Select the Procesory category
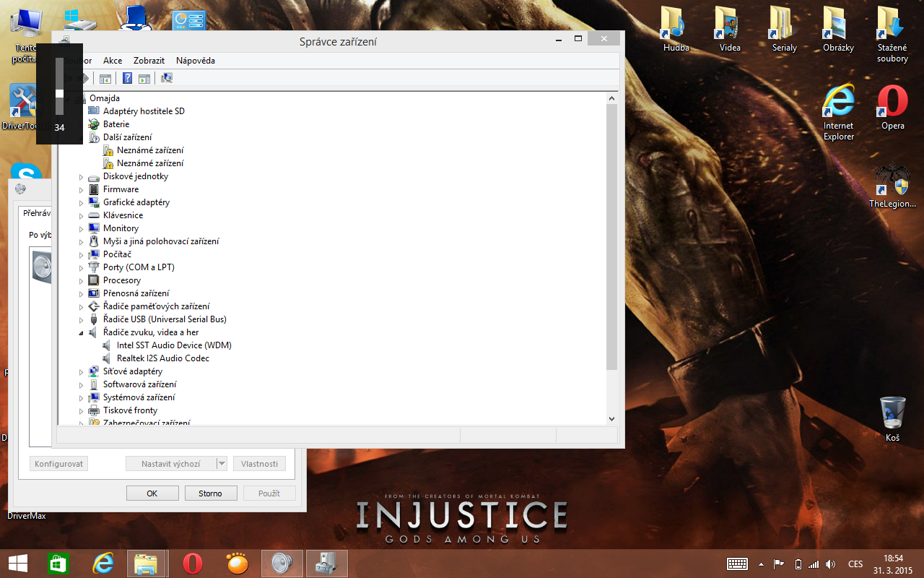 (122, 280)
